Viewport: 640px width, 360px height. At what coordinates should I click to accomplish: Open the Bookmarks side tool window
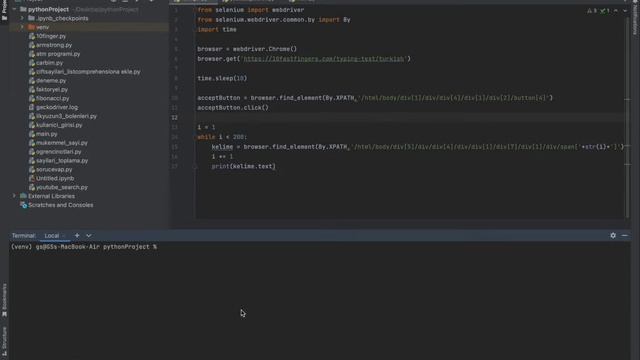pos(4,300)
